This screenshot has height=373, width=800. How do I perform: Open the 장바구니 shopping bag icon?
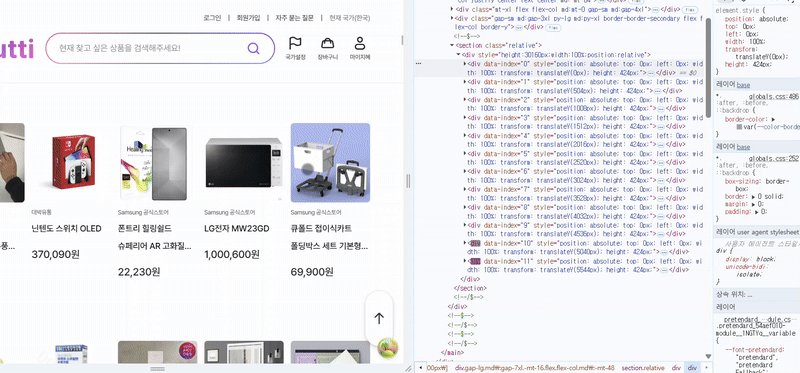328,43
